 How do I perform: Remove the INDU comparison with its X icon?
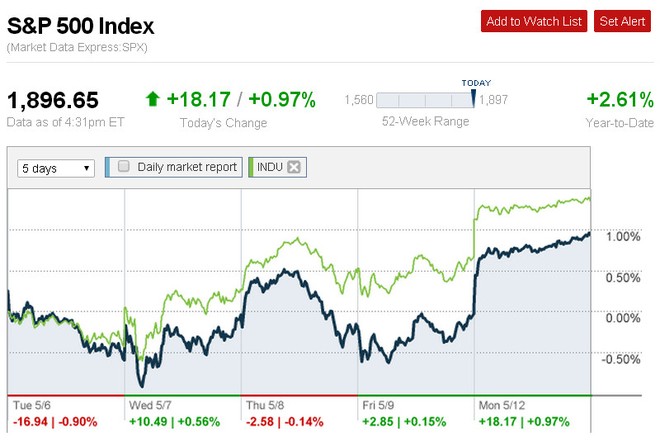[x=293, y=167]
